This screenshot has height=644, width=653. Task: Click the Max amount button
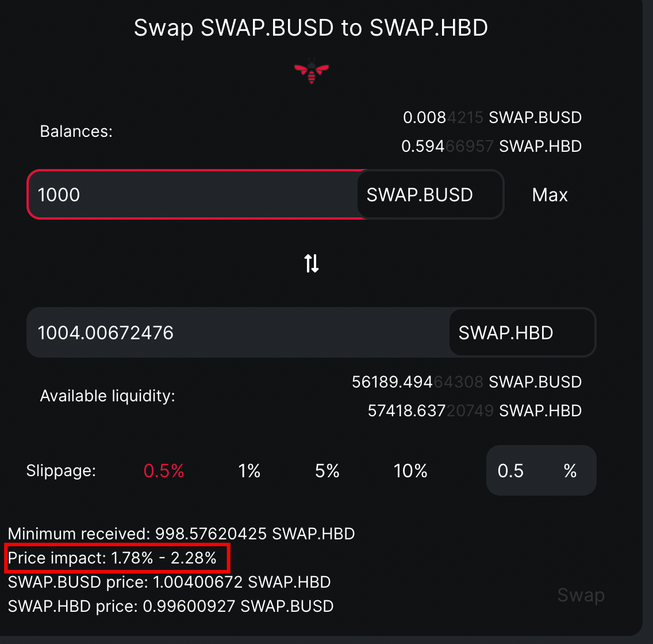[x=550, y=195]
